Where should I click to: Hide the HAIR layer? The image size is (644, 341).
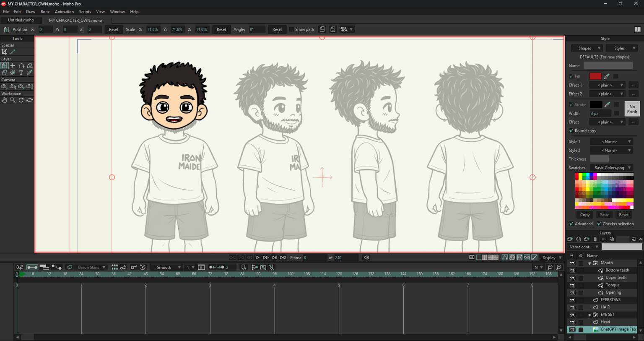point(572,307)
